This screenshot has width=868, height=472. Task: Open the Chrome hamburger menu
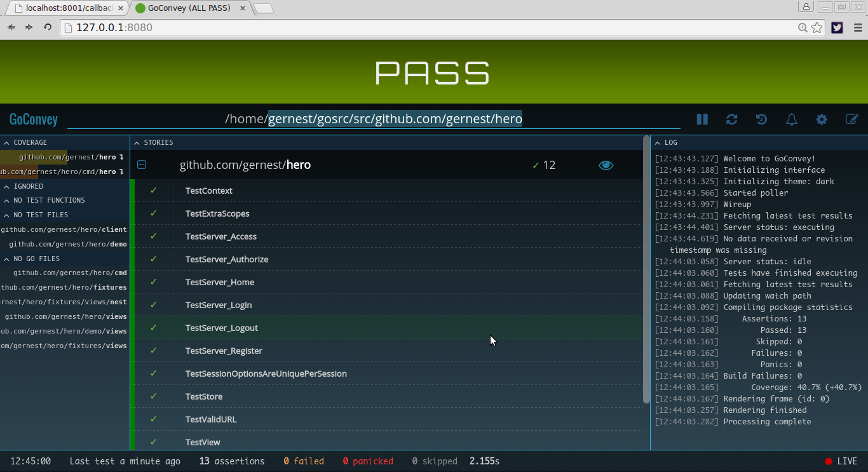(857, 27)
